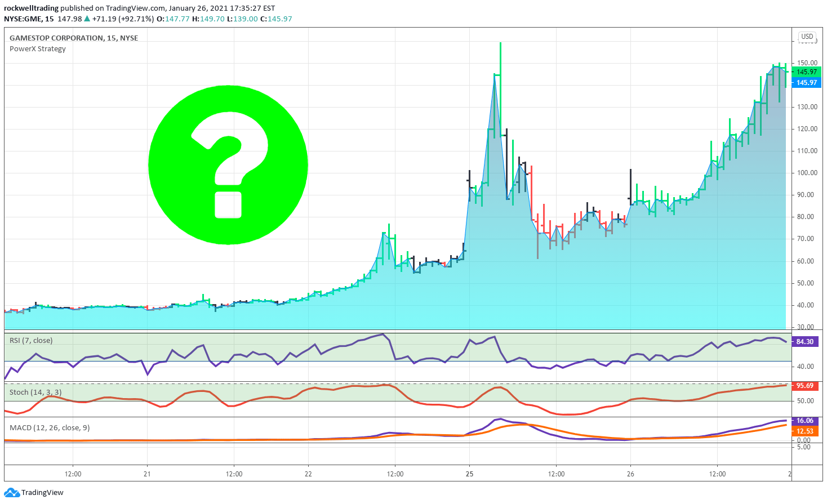The width and height of the screenshot is (827, 504).
Task: Select the PowerX Strategy indicator label
Action: (38, 49)
